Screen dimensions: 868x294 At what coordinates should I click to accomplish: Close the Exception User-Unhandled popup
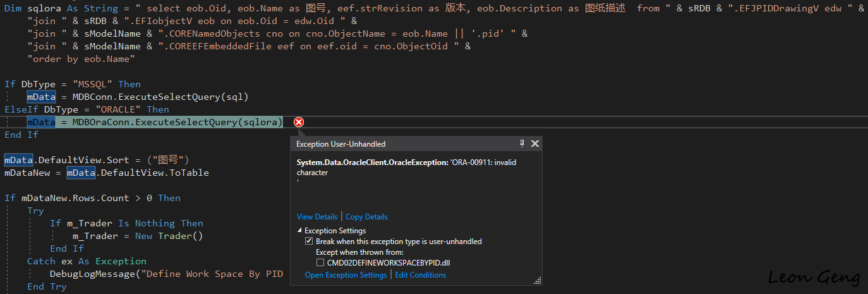534,144
